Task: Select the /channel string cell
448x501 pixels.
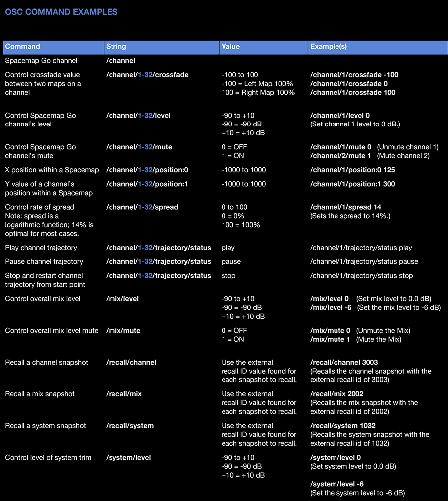Action: 120,61
